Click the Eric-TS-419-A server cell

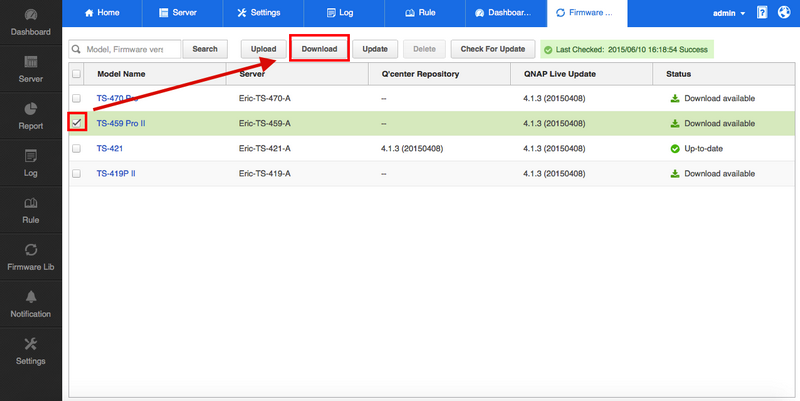pos(265,173)
